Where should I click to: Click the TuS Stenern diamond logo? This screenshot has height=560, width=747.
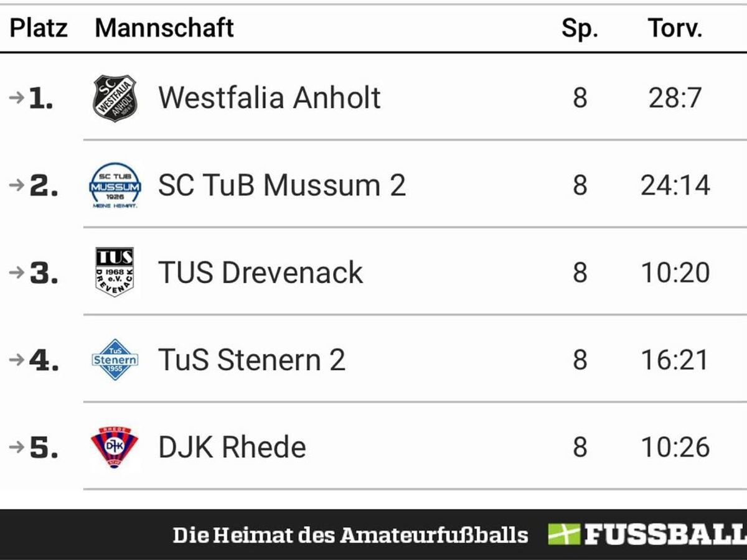coord(115,360)
